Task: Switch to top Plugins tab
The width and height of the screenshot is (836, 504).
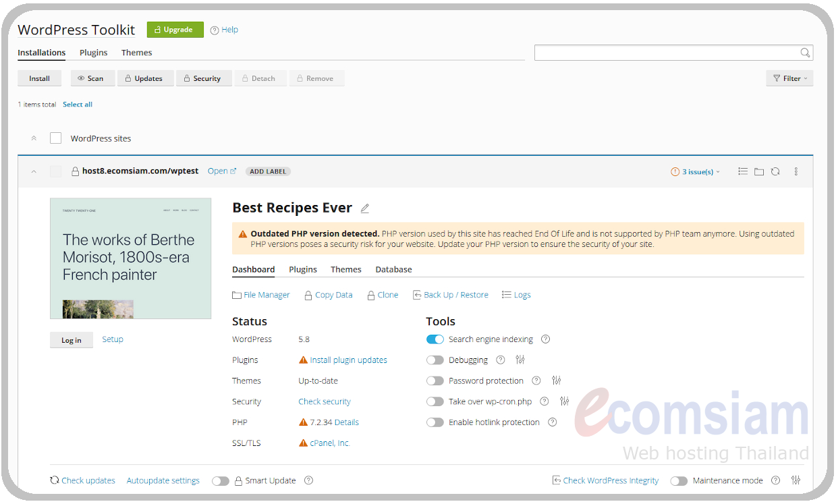Action: point(94,53)
